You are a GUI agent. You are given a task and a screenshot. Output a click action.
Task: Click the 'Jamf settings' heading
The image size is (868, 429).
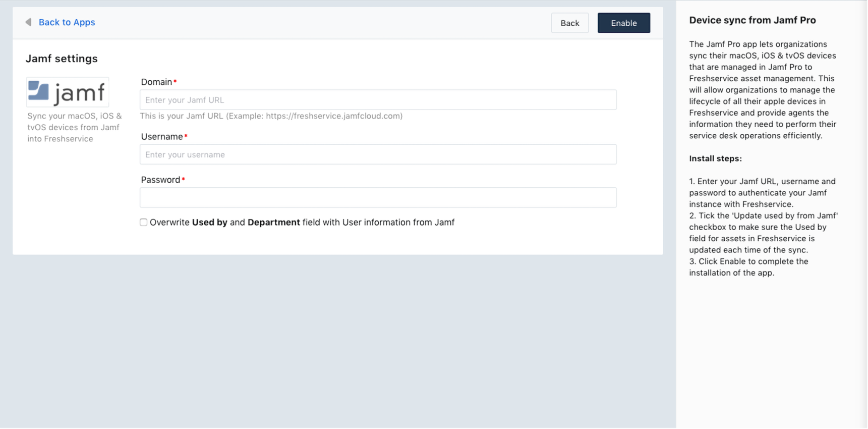click(62, 59)
